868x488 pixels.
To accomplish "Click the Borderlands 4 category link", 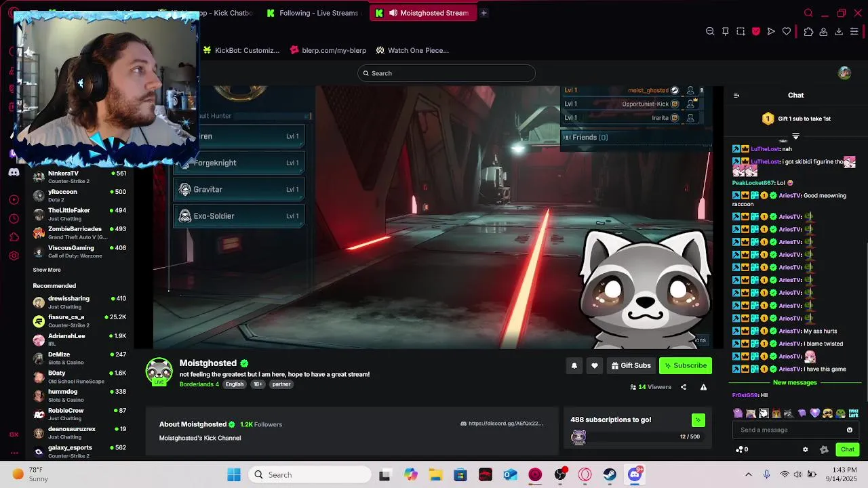I will click(199, 384).
